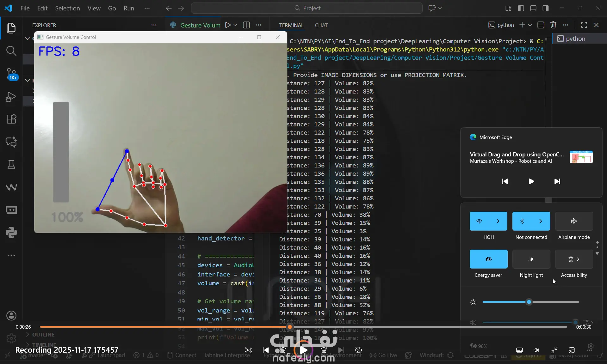The width and height of the screenshot is (607, 364).
Task: Go back with the navigation arrow
Action: [x=169, y=8]
